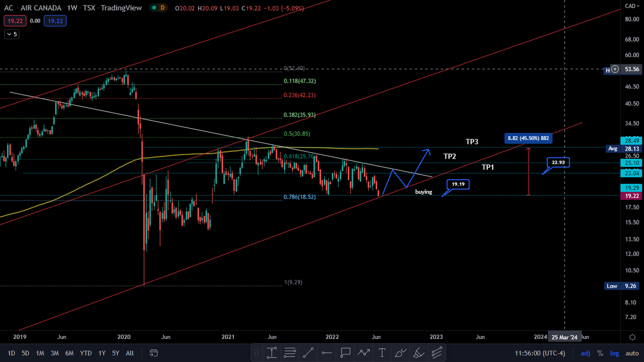The width and height of the screenshot is (644, 362).
Task: Toggle adj adjusted data option
Action: click(x=586, y=353)
